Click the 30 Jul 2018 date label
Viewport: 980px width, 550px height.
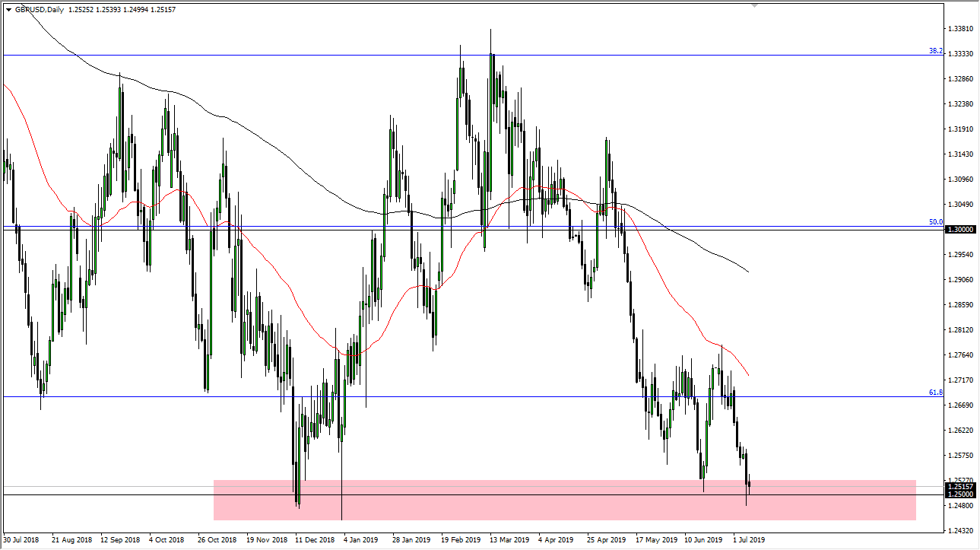[21, 542]
